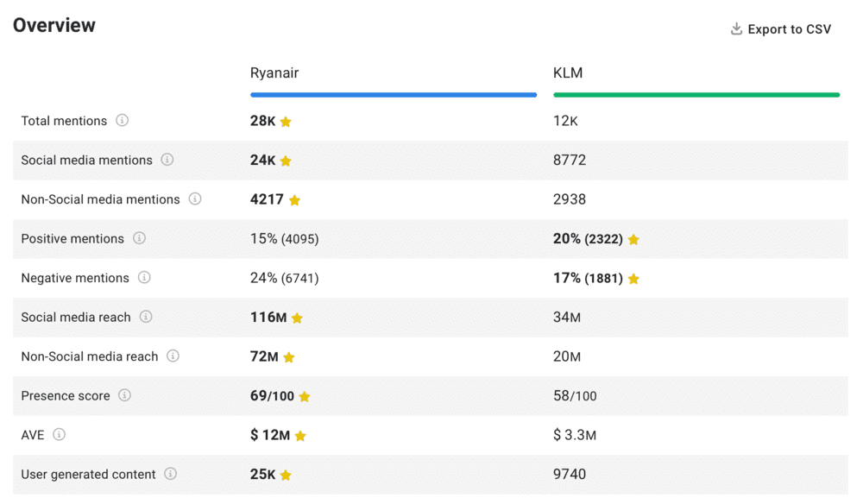Click the star next to 72M non-social reach
This screenshot has height=504, width=863.
click(289, 357)
